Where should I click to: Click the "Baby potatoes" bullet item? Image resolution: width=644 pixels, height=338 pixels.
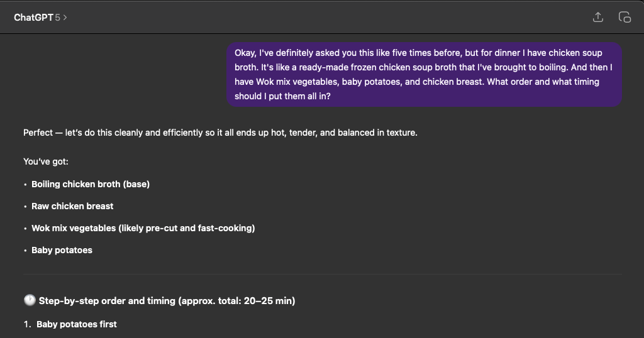[62, 250]
